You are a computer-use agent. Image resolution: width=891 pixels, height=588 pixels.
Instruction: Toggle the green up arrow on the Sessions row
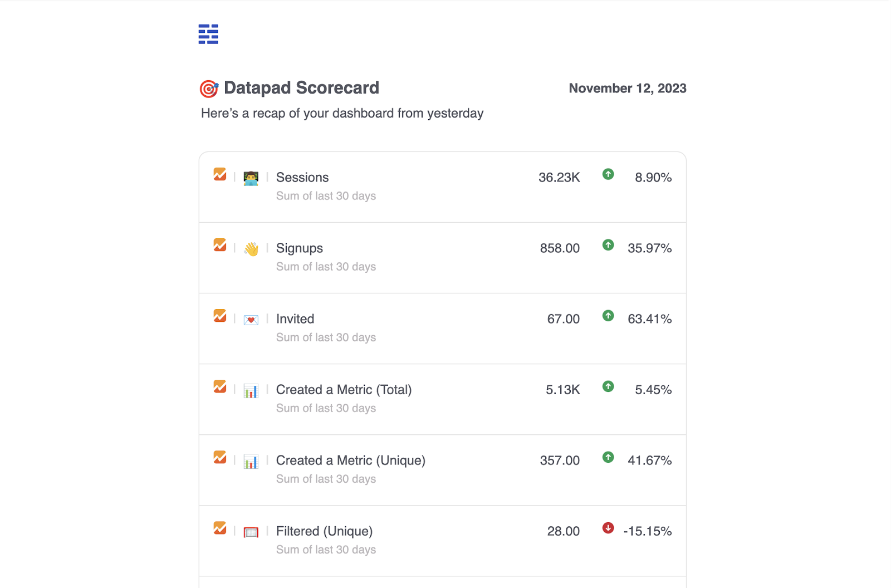[608, 174]
